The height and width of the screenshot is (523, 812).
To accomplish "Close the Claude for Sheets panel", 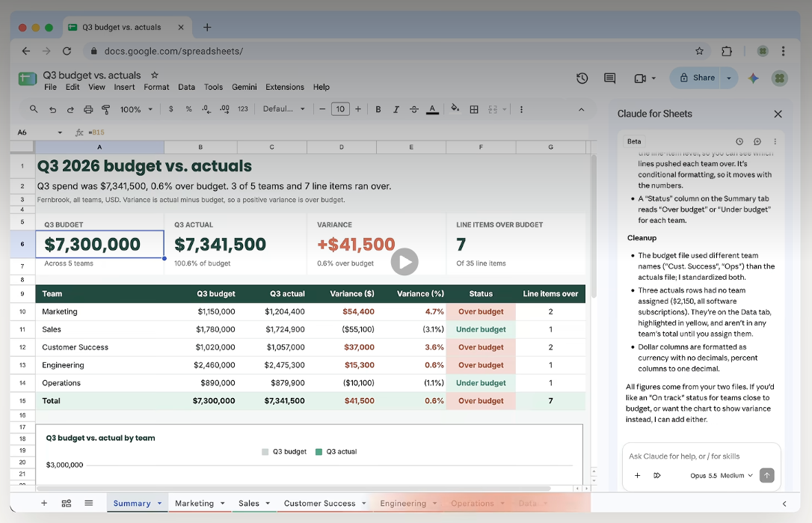I will coord(778,114).
